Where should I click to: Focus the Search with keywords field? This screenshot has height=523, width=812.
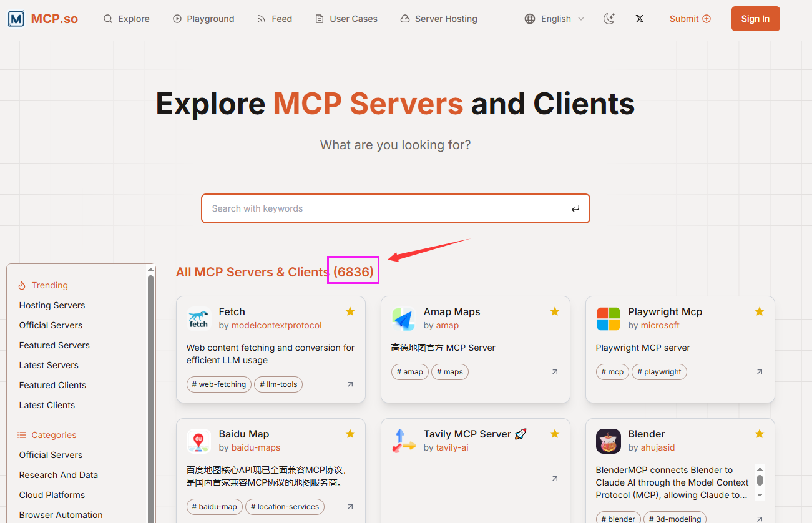coord(395,208)
